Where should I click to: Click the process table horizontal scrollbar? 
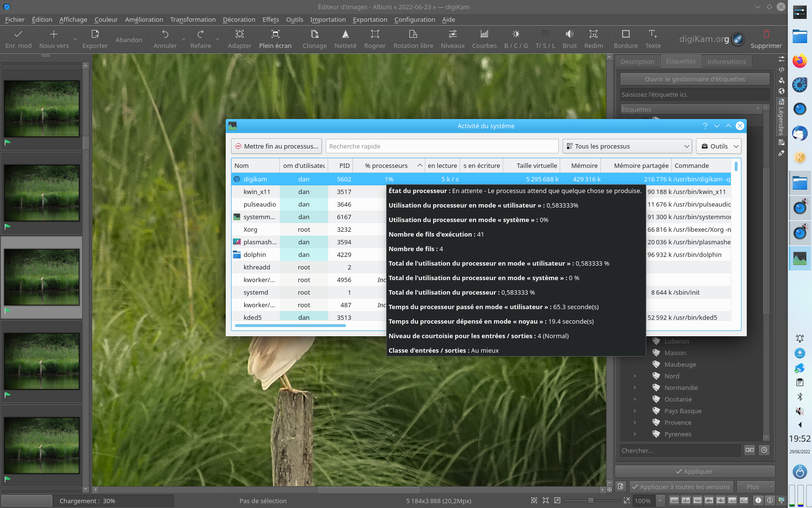pyautogui.click(x=290, y=326)
